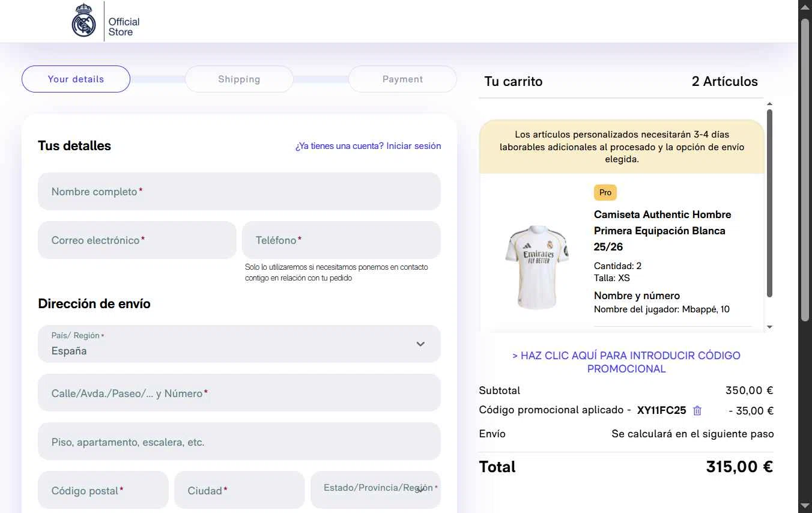The width and height of the screenshot is (812, 513).
Task: Click the page scrollbar up arrow
Action: point(805,7)
